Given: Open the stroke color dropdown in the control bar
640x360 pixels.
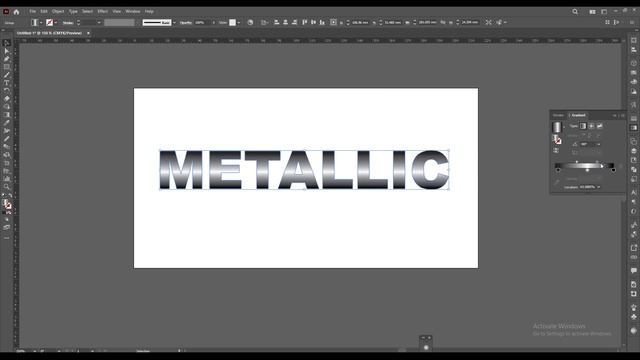Looking at the screenshot, I should tap(56, 22).
